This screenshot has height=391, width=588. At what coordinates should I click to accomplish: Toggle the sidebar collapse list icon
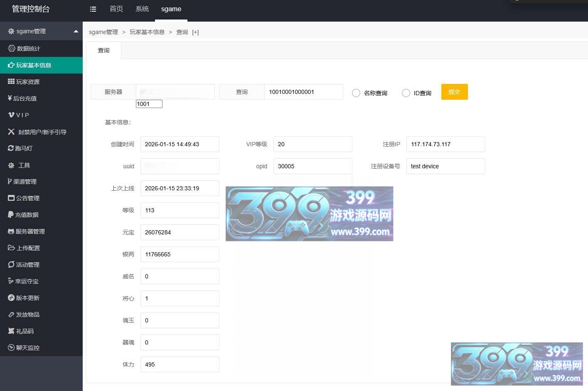93,9
